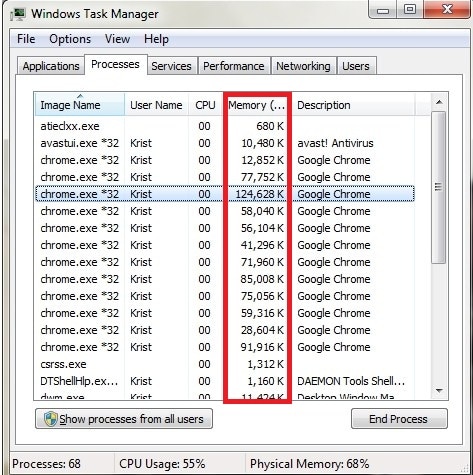Minimize the Task Manager window
Screen dimensions: 473x475
coord(383,11)
